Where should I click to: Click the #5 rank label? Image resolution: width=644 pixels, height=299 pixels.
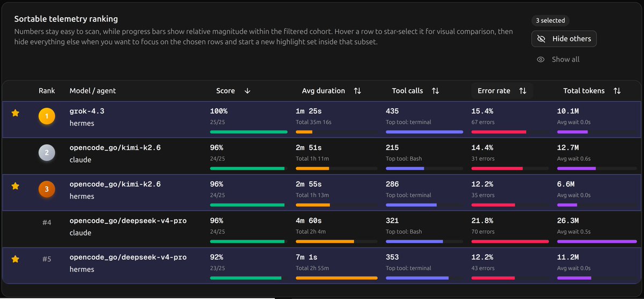click(x=47, y=259)
